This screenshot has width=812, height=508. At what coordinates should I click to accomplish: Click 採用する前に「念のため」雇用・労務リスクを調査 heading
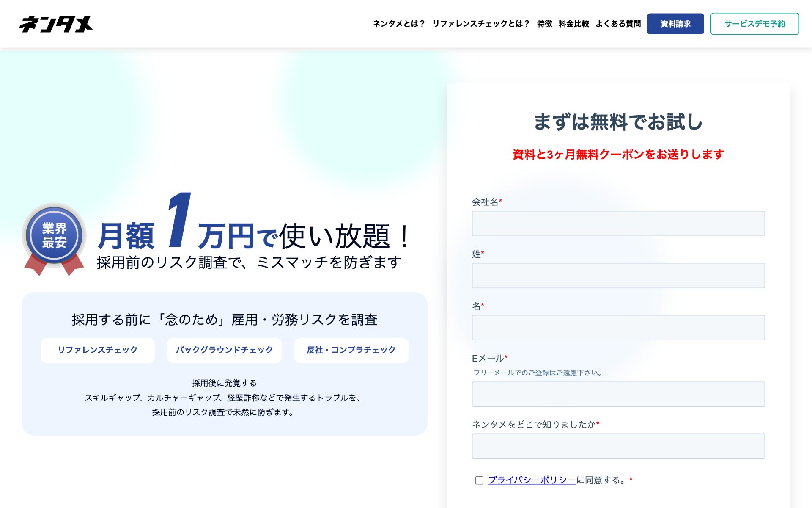[225, 320]
